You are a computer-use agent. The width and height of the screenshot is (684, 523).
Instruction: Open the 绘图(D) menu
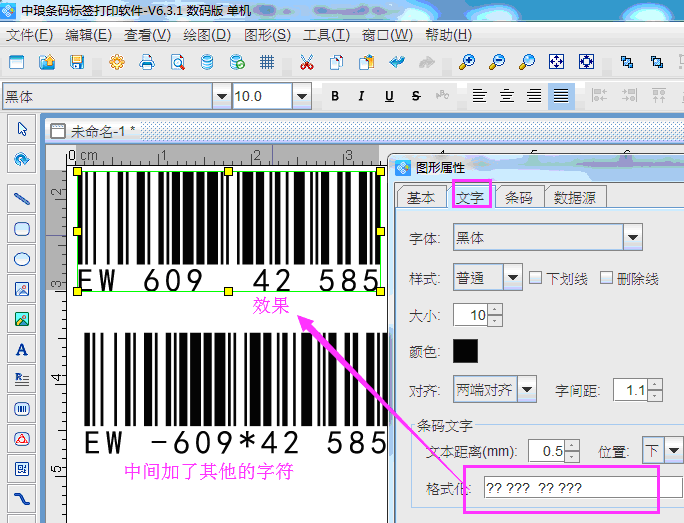[207, 35]
